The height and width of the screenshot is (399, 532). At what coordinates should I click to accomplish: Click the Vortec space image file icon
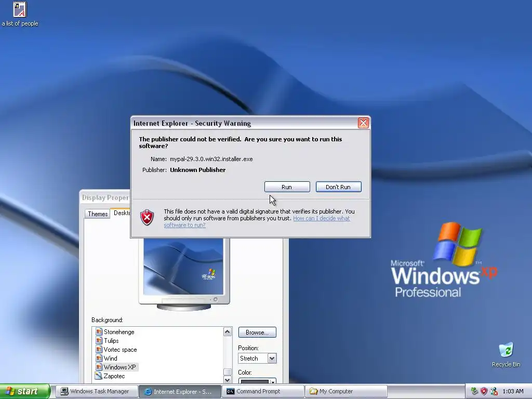pos(99,349)
